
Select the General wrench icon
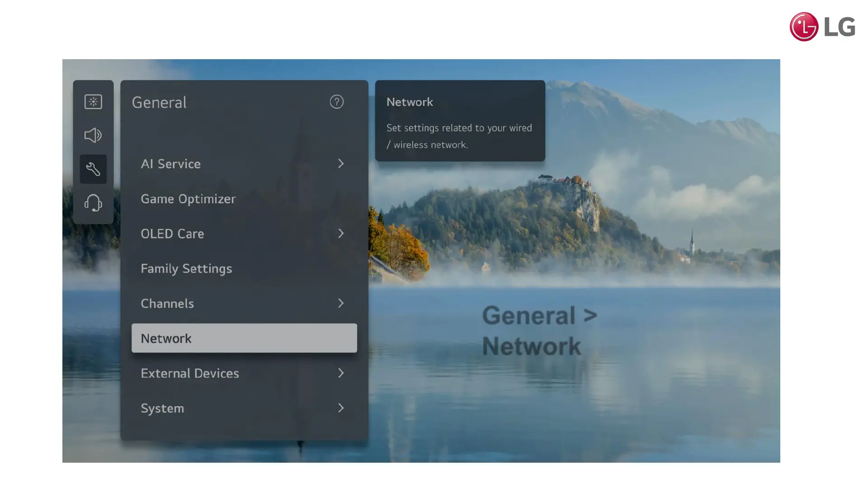coord(93,169)
